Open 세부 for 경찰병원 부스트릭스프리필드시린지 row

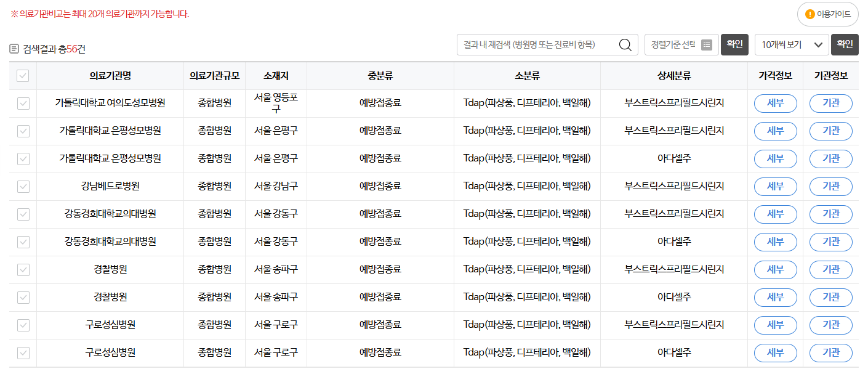tap(775, 270)
